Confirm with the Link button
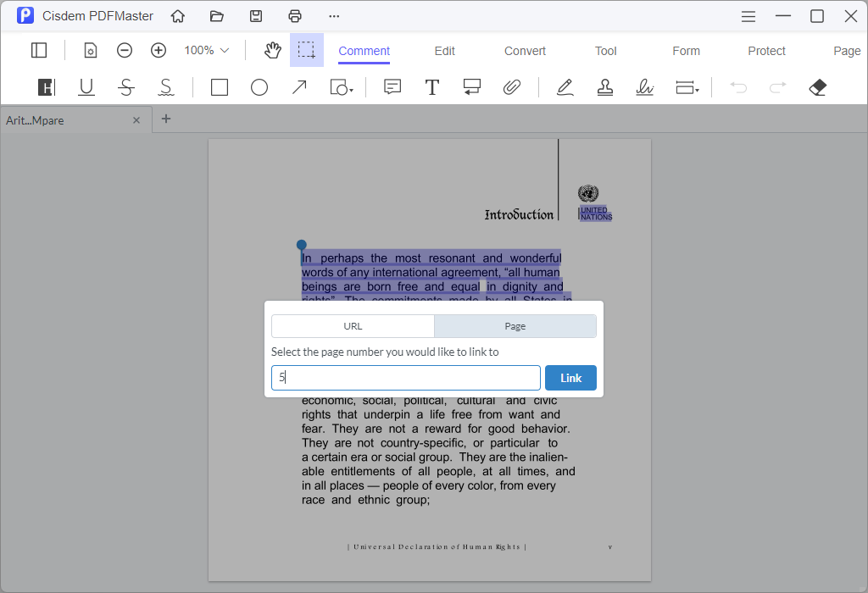This screenshot has width=868, height=593. point(570,378)
